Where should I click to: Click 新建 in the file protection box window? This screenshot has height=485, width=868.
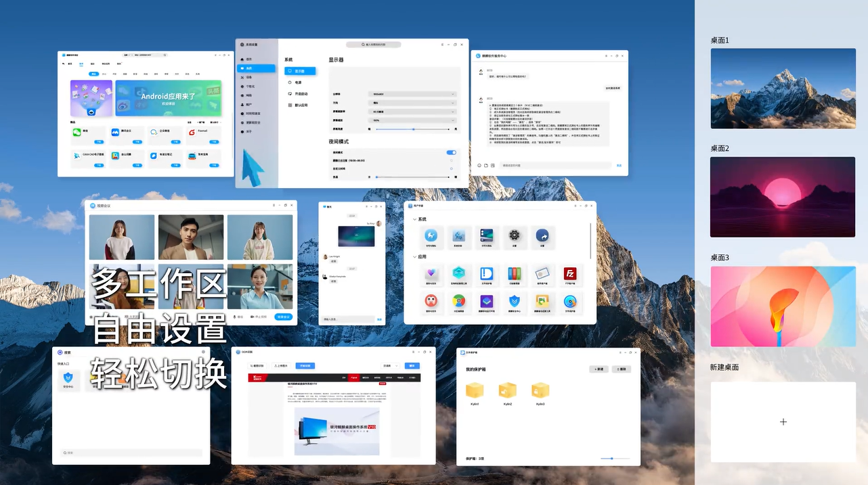point(599,369)
